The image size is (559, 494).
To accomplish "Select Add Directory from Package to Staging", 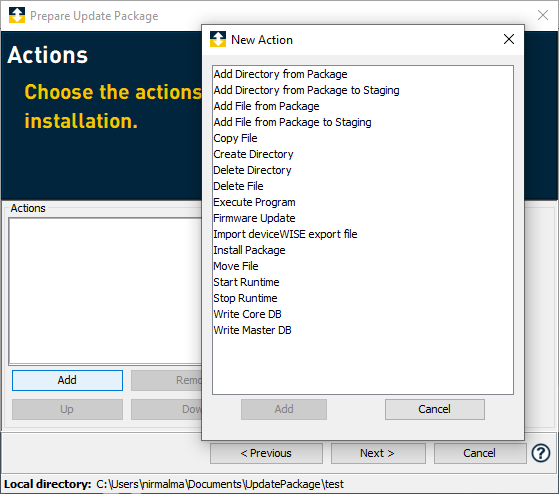I will (306, 90).
